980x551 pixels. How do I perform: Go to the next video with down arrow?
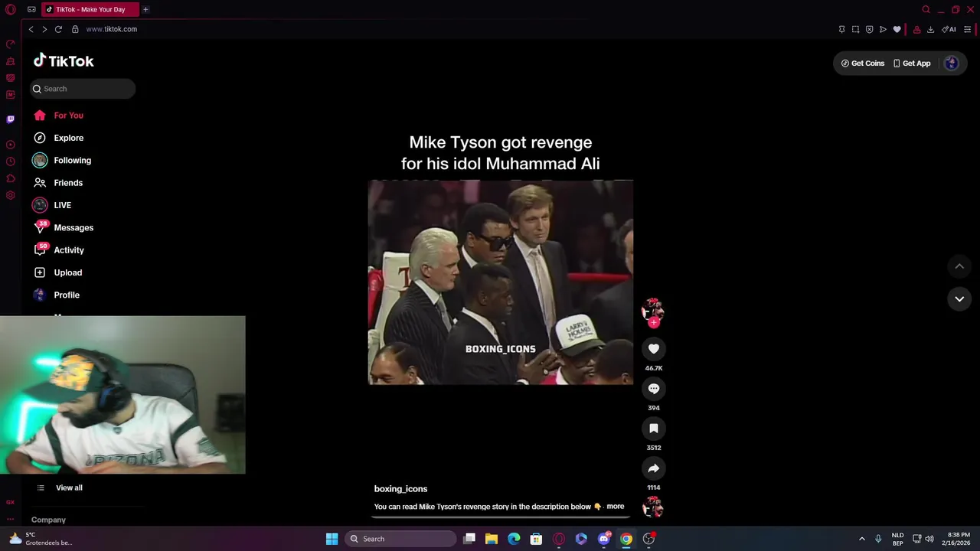point(959,299)
